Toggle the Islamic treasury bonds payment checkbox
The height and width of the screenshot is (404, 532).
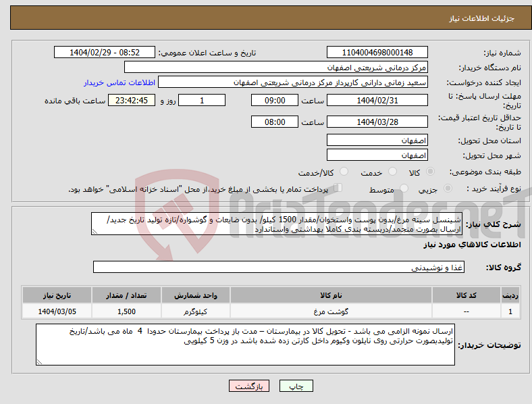tap(338, 188)
